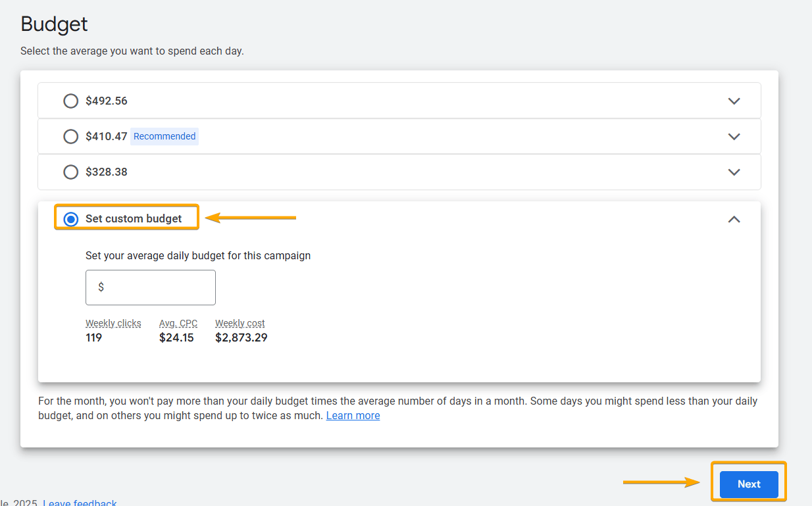Image resolution: width=812 pixels, height=506 pixels.
Task: Open the Learn more link
Action: click(353, 415)
